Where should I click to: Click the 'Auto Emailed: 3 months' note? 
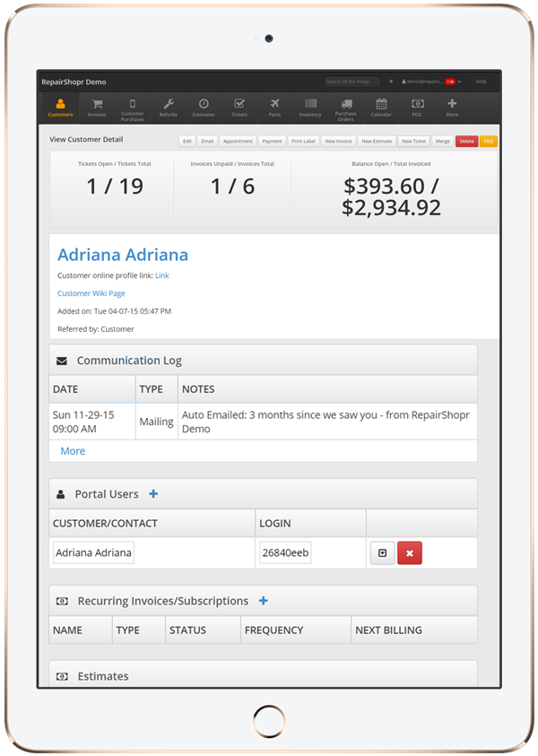(x=325, y=421)
